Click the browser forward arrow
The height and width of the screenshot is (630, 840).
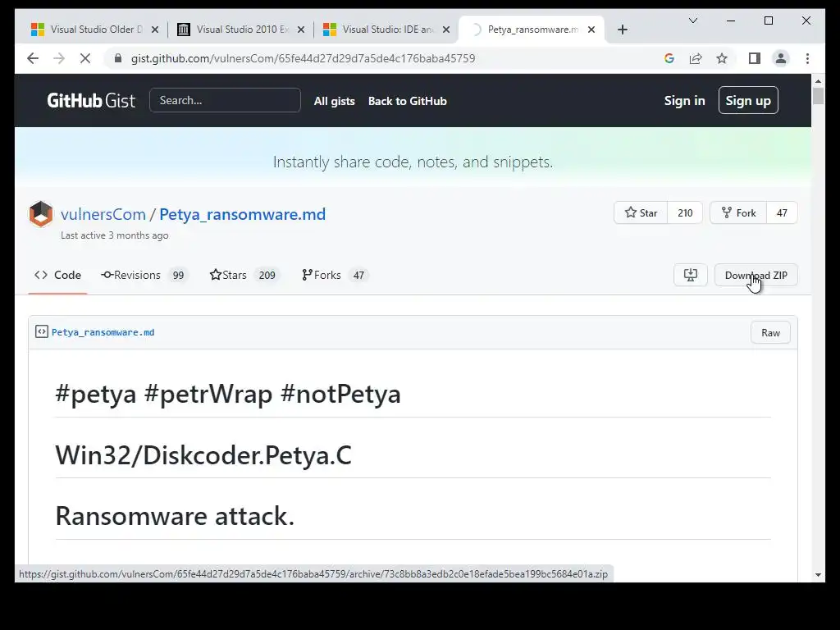tap(59, 58)
